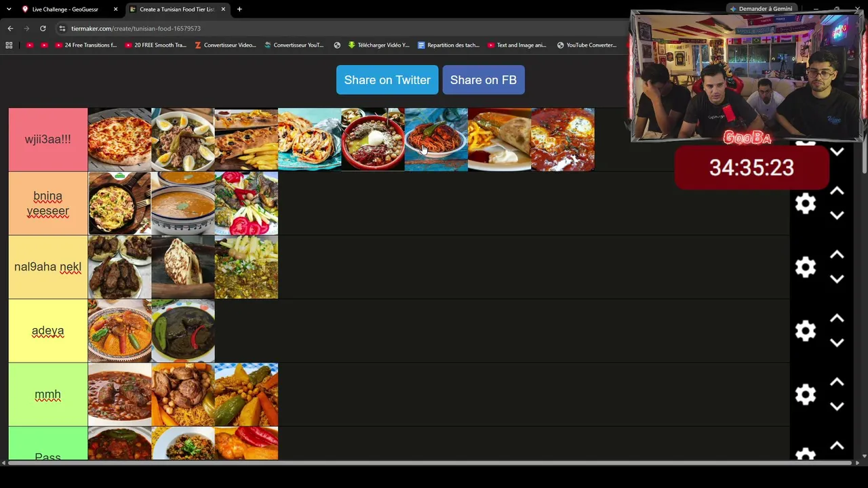This screenshot has height=488, width=868.
Task: Select the sandwich with fries image in wjii3aa!!! row
Action: click(x=246, y=140)
